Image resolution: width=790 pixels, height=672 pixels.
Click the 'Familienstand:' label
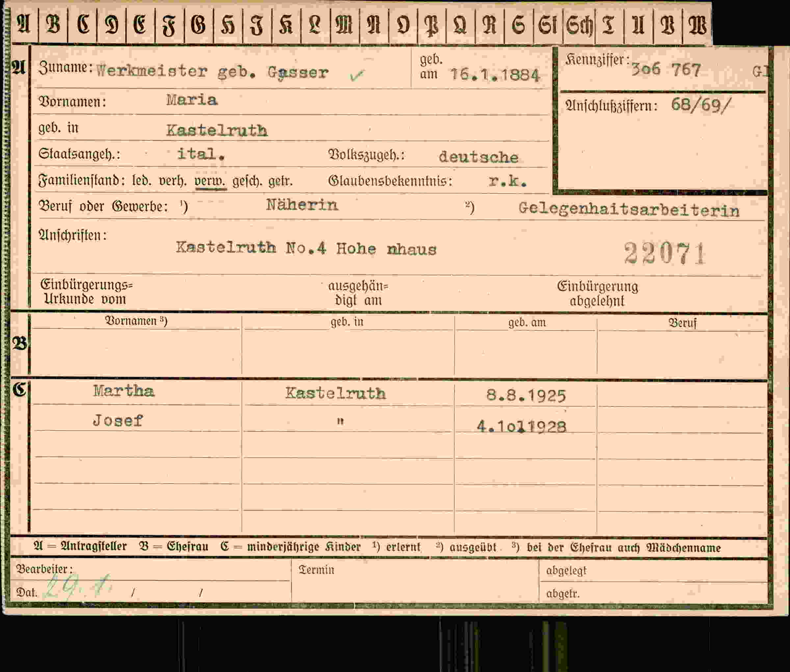pyautogui.click(x=82, y=180)
